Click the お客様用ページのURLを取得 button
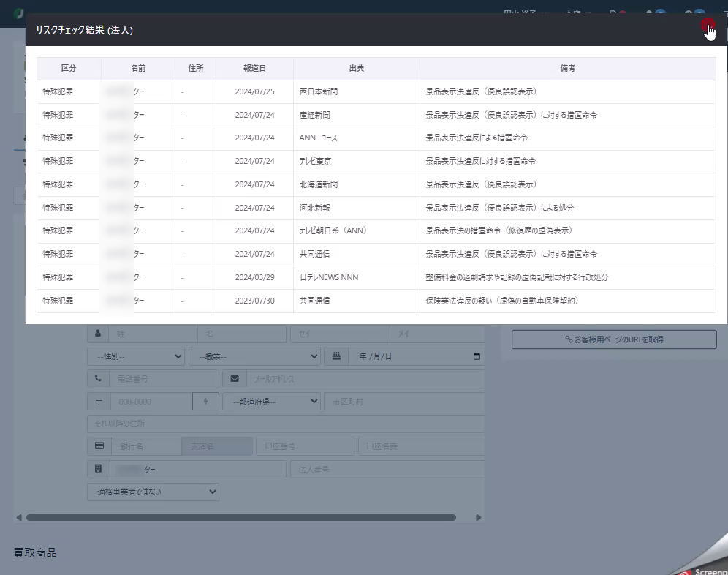The height and width of the screenshot is (575, 728). coord(614,339)
